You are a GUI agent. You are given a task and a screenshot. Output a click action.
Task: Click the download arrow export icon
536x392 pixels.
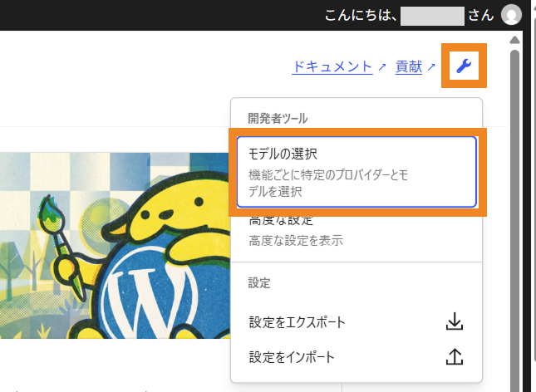[455, 321]
